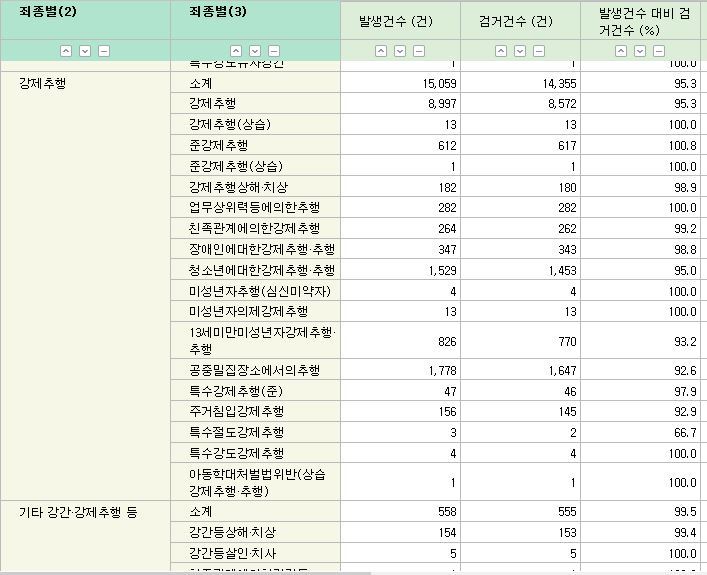
Task: Select the 미성년자의제강제추행 row label
Action: (248, 311)
